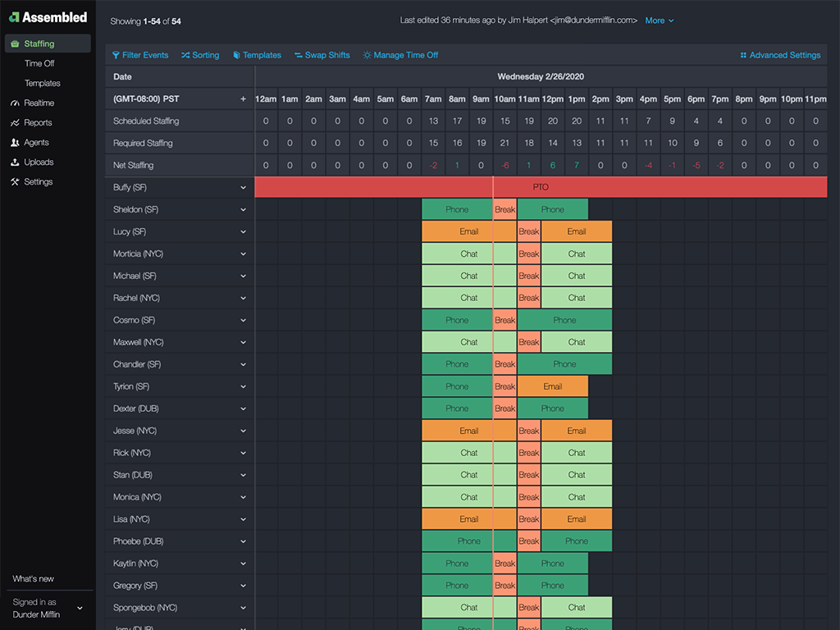
Task: Click the Agents people icon
Action: (x=16, y=143)
